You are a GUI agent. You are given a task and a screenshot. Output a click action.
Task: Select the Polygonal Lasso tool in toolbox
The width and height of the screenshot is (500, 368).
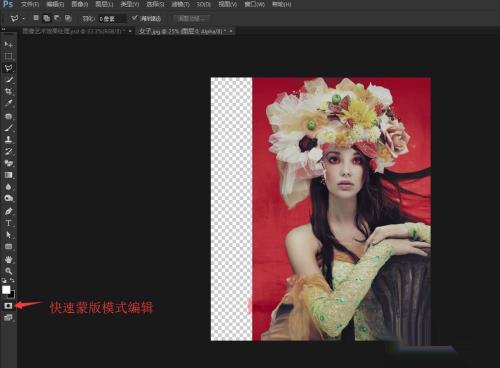(x=8, y=68)
